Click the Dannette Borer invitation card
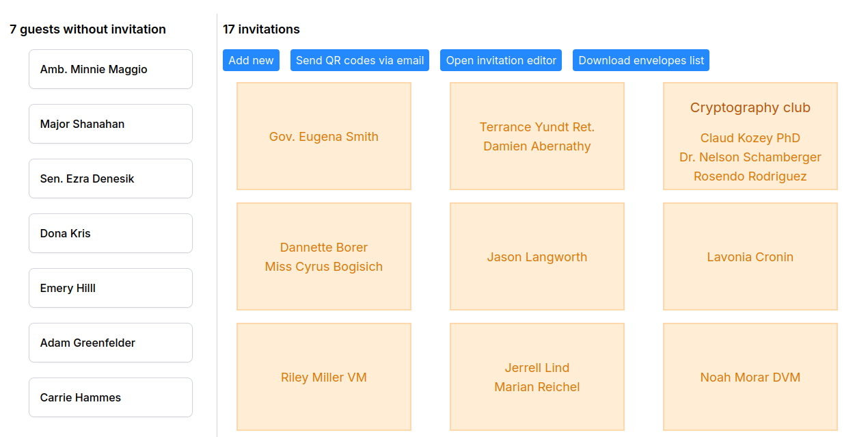Viewport: 868px width, 437px height. [323, 256]
